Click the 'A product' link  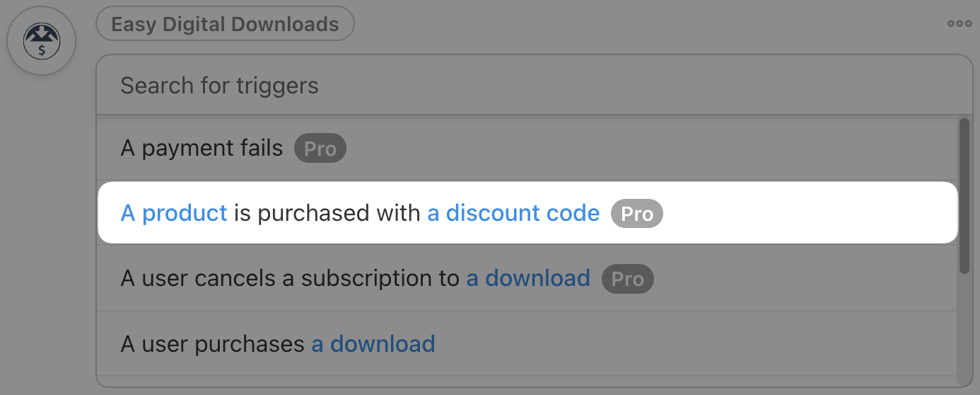coord(174,213)
